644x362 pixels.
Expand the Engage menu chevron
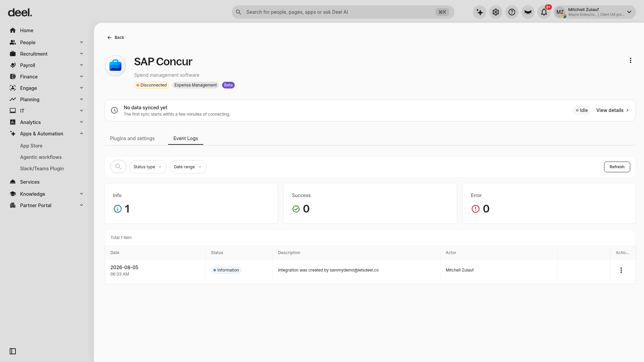click(82, 88)
